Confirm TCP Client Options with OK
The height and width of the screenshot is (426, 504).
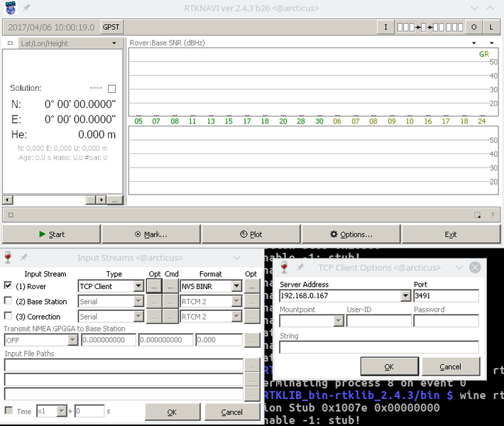(388, 366)
